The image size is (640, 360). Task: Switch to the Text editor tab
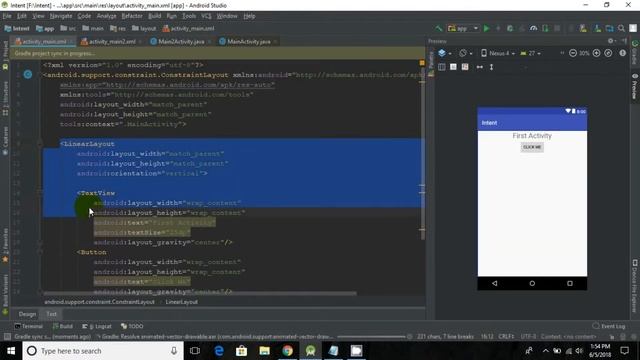point(51,314)
